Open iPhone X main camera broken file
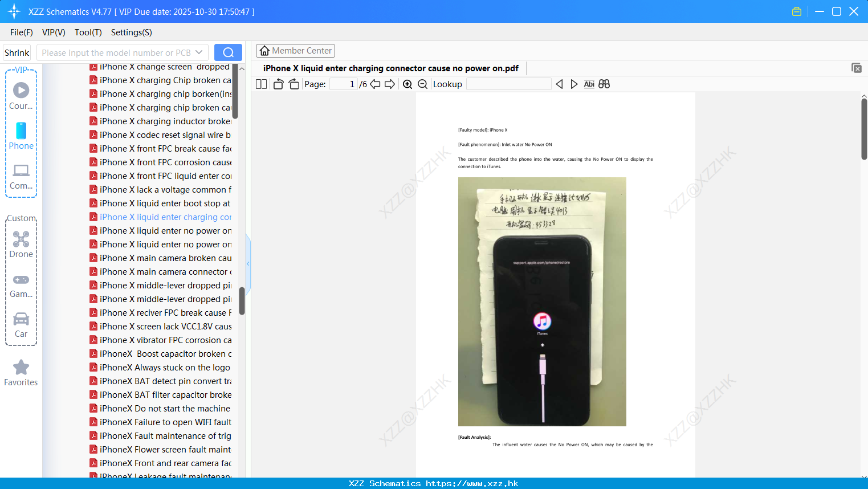 click(161, 258)
